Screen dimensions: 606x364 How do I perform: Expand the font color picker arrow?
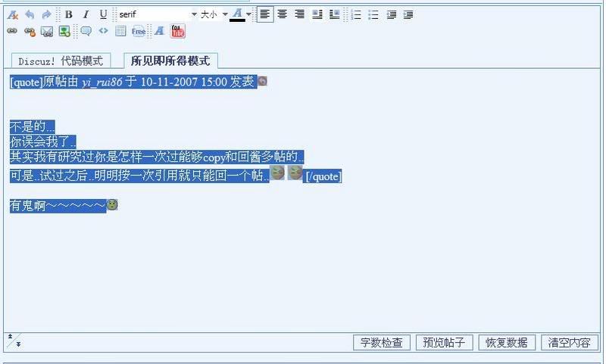[x=248, y=14]
